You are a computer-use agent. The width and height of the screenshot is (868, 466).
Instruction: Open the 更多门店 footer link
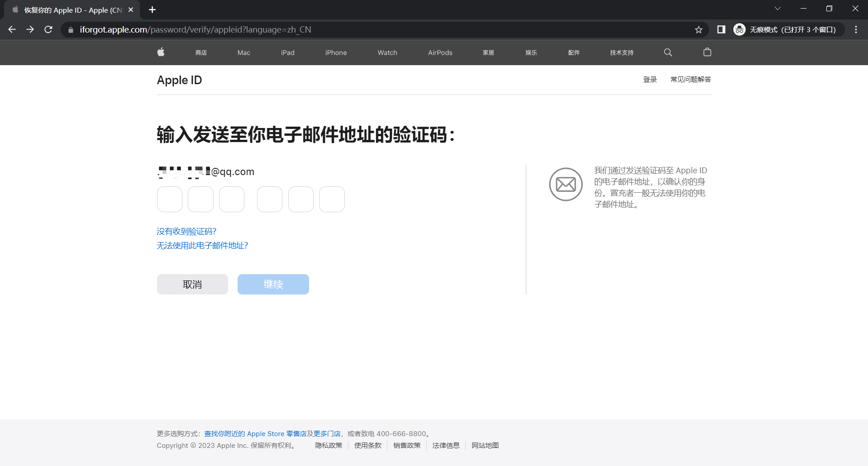point(327,433)
